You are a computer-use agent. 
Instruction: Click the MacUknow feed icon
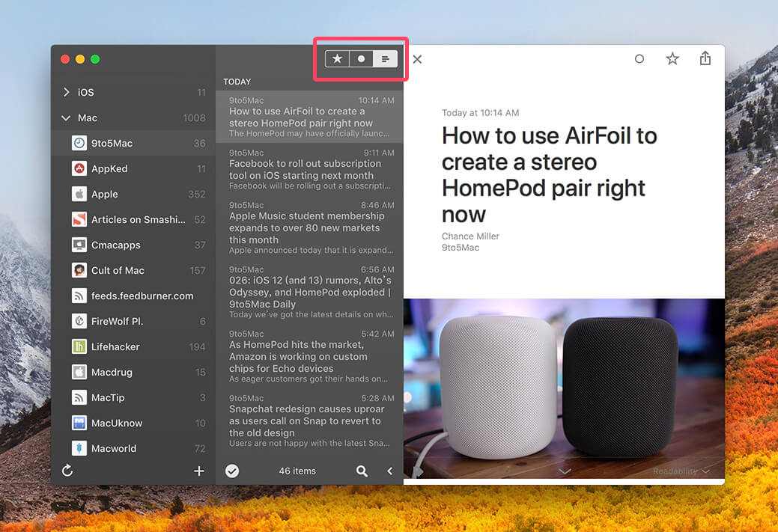(79, 423)
